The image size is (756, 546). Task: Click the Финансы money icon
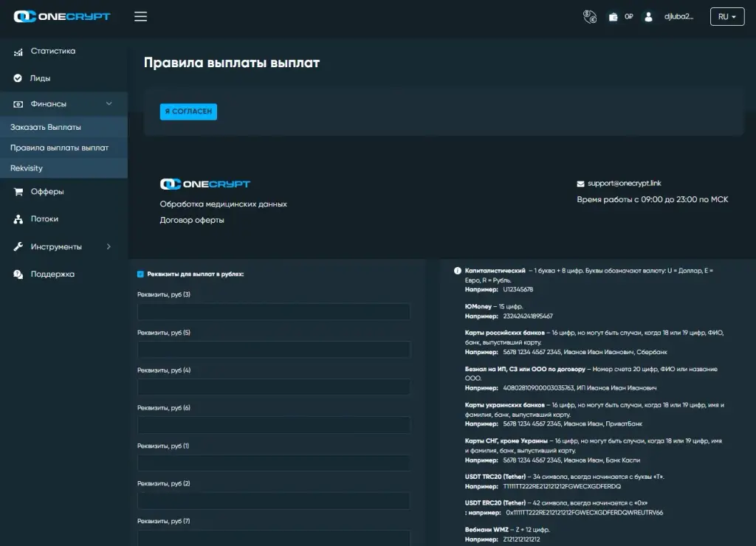pyautogui.click(x=18, y=104)
